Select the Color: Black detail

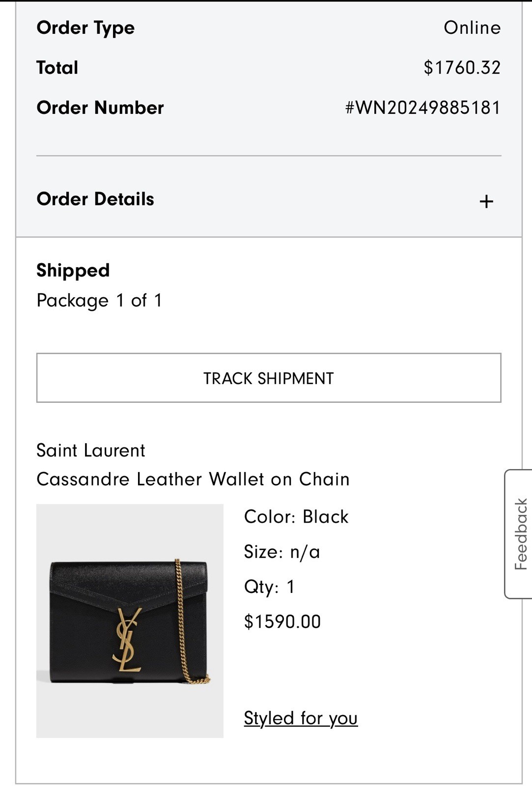pyautogui.click(x=296, y=516)
